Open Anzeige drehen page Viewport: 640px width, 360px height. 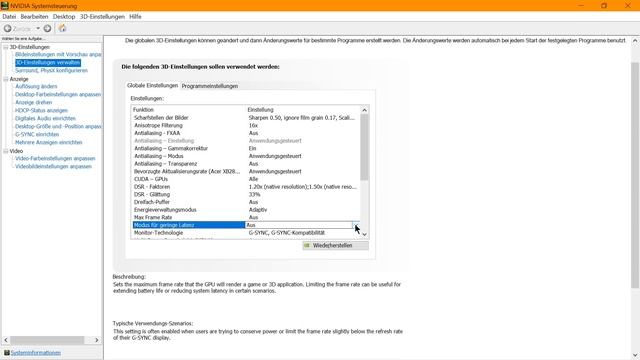tap(33, 102)
